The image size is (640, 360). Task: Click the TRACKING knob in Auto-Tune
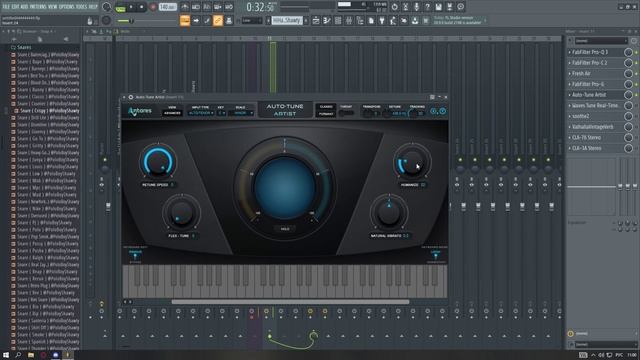413,113
